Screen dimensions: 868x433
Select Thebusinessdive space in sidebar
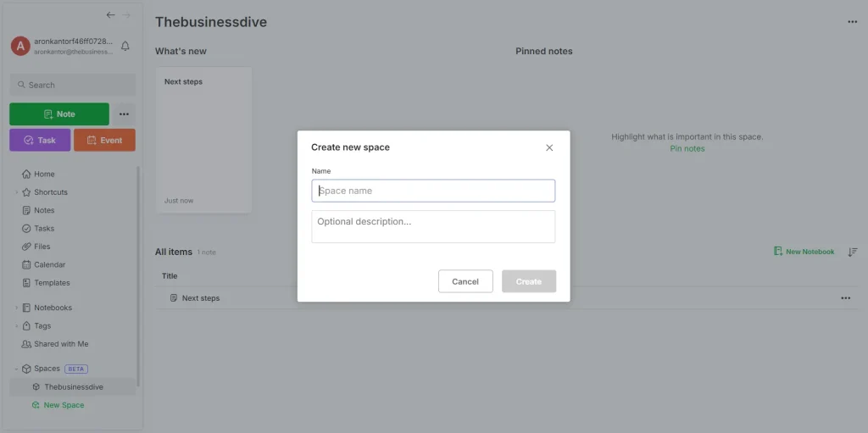[x=73, y=387]
